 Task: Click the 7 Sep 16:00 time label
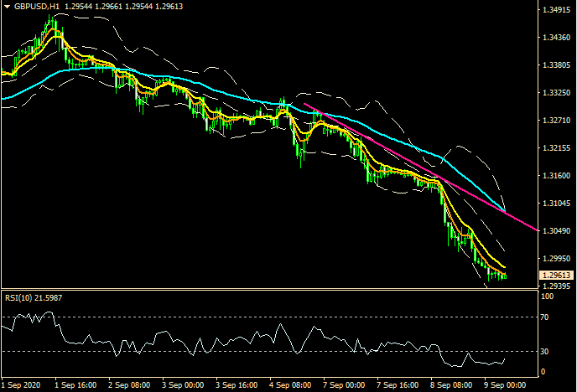pos(397,384)
